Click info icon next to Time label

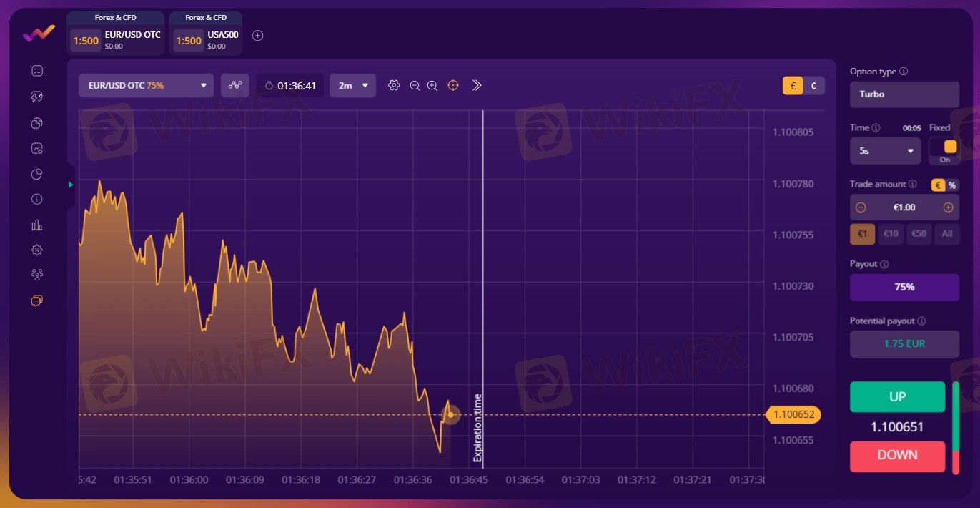(876, 127)
